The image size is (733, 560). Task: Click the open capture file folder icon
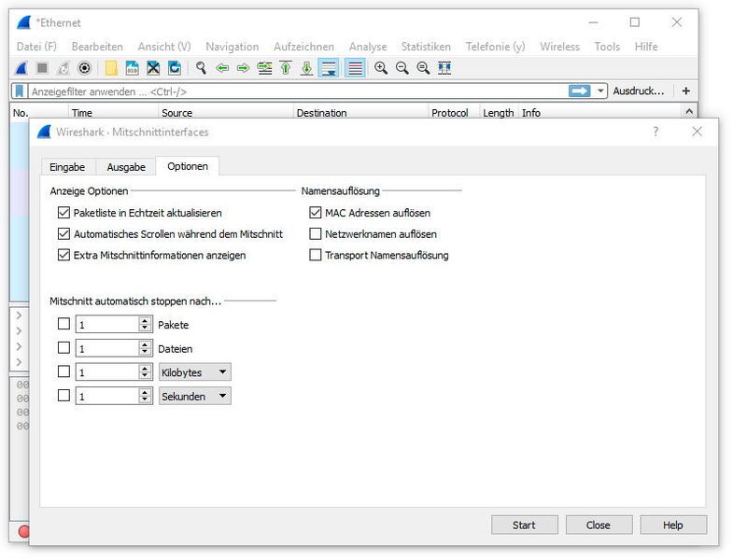pos(111,68)
